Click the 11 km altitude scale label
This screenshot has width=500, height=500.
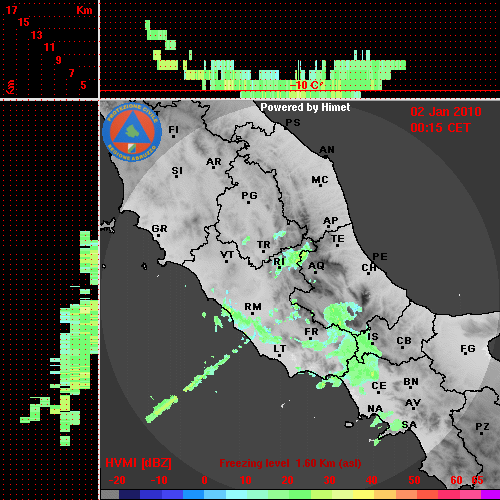point(49,47)
